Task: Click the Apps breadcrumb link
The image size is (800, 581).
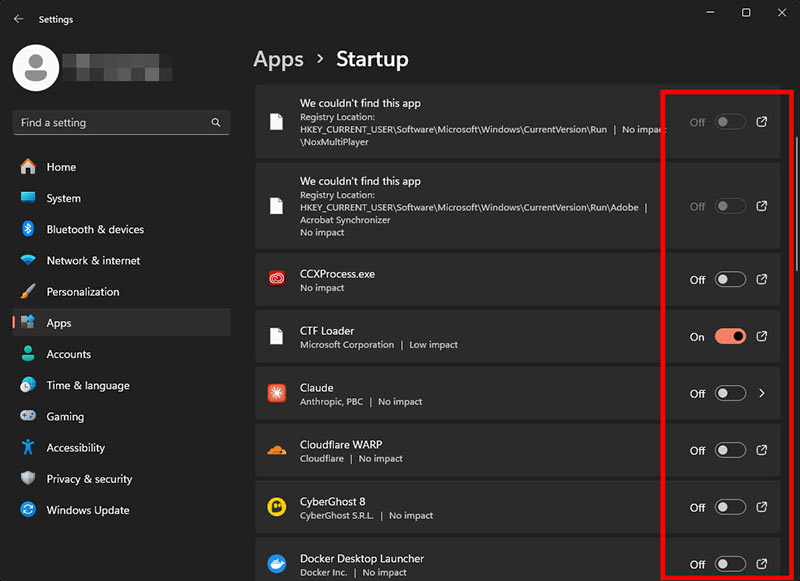Action: [x=279, y=60]
